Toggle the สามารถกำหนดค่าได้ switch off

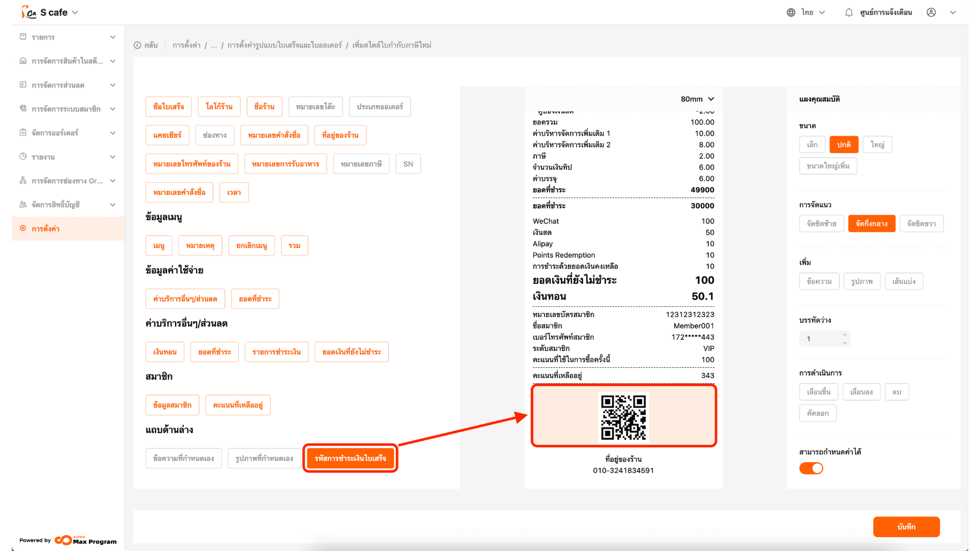[811, 468]
